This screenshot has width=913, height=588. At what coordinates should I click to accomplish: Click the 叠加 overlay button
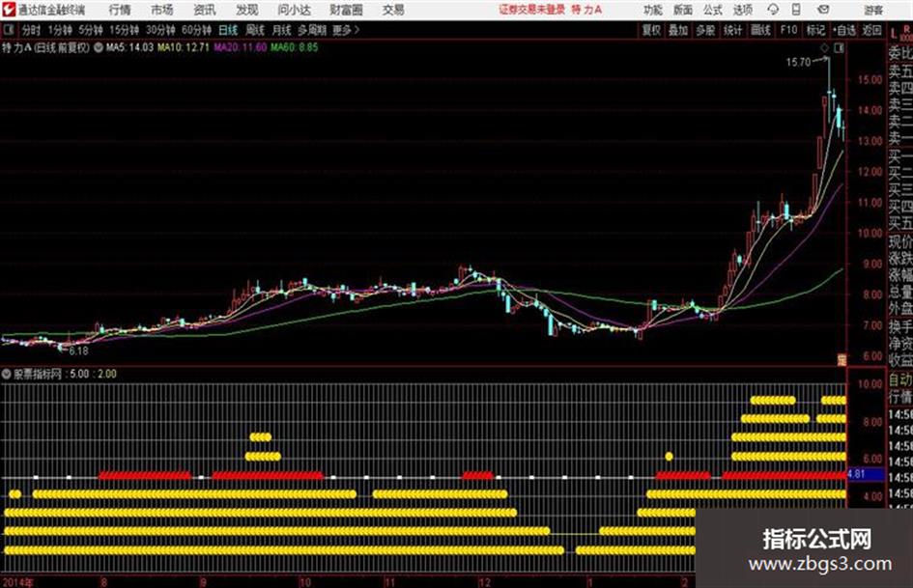point(678,30)
